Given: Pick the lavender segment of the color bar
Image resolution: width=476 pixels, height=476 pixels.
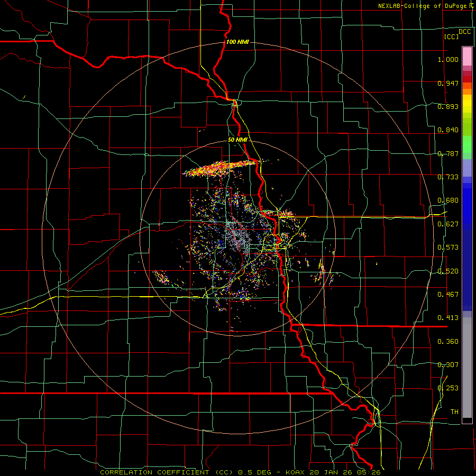Looking at the screenshot, I should [467, 168].
